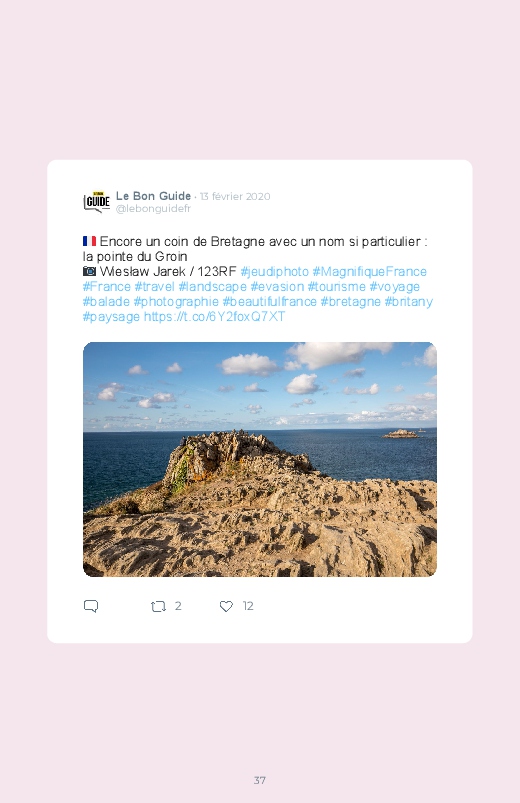Open the Le Bon Guide account name
520x803 pixels.
pyautogui.click(x=153, y=196)
